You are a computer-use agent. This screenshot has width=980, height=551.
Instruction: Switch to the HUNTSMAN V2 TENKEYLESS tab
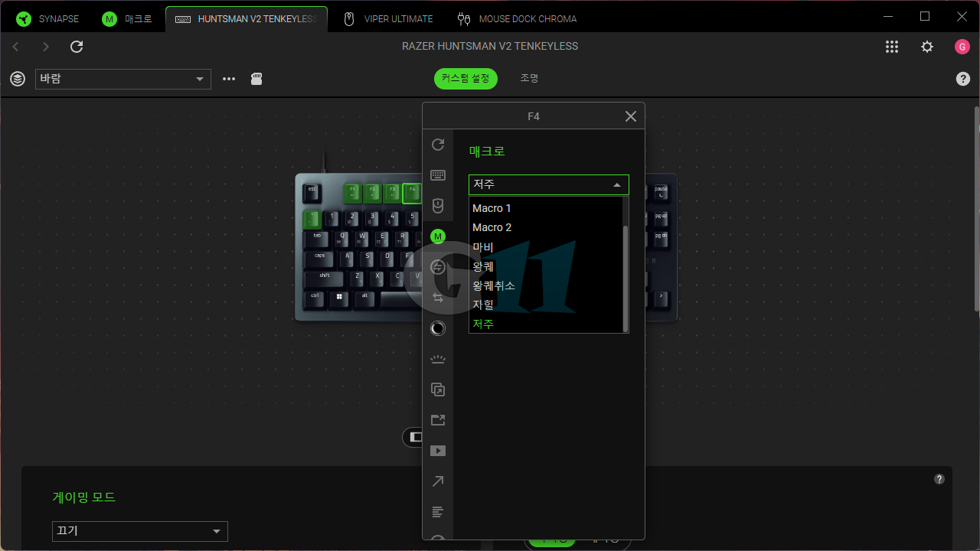247,19
